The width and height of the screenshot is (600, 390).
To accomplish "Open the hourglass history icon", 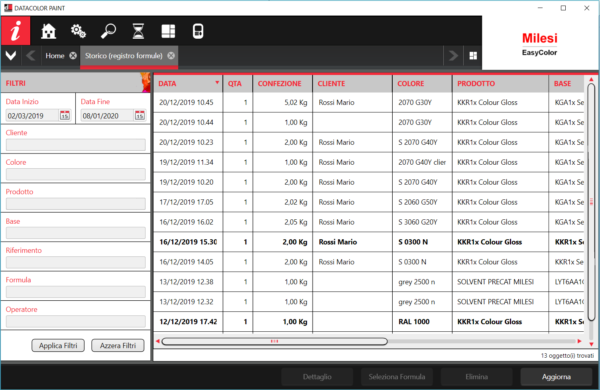I will (x=138, y=31).
